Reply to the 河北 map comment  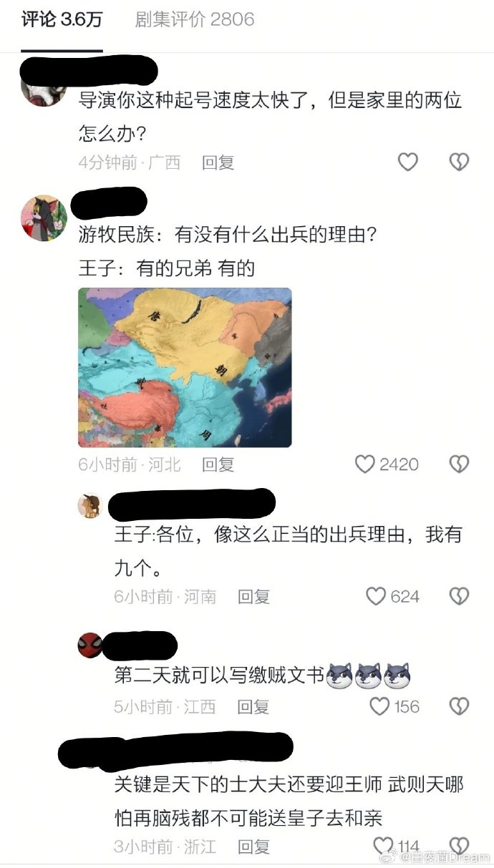pyautogui.click(x=218, y=464)
